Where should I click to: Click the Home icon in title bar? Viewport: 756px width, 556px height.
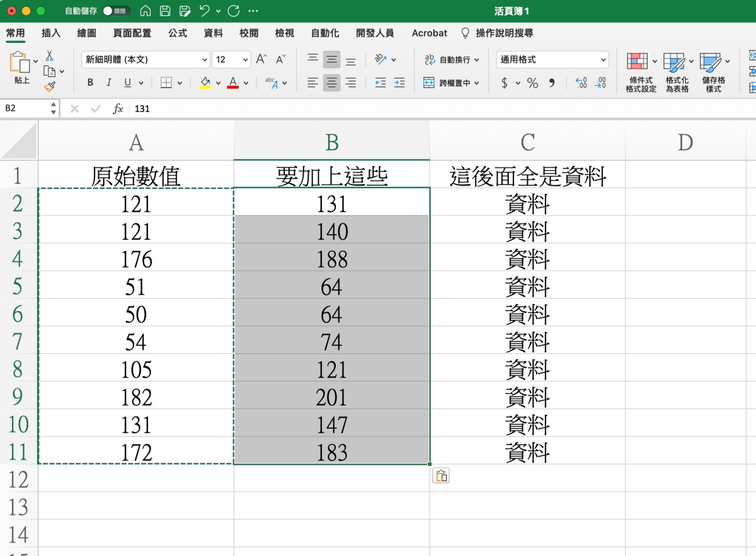pyautogui.click(x=146, y=11)
